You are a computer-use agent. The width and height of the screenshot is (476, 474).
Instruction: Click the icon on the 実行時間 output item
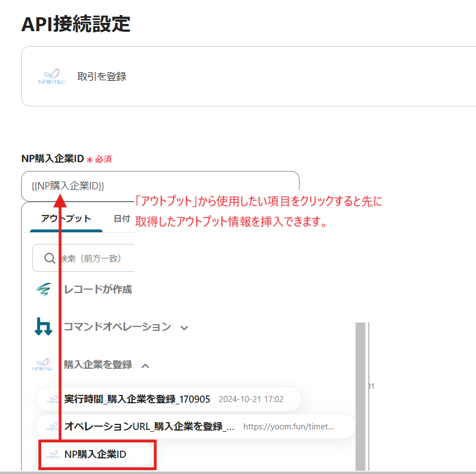53,399
